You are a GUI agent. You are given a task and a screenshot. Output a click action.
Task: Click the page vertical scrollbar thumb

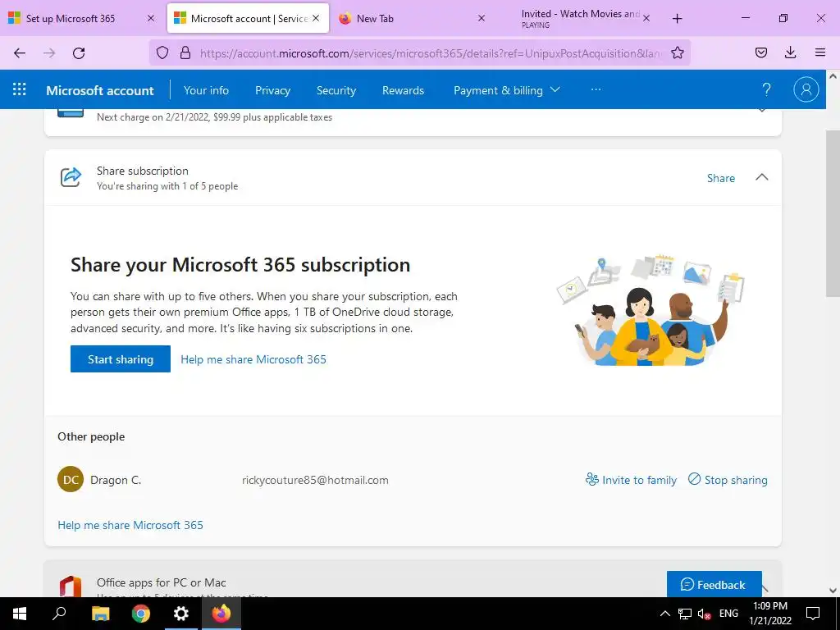[833, 213]
